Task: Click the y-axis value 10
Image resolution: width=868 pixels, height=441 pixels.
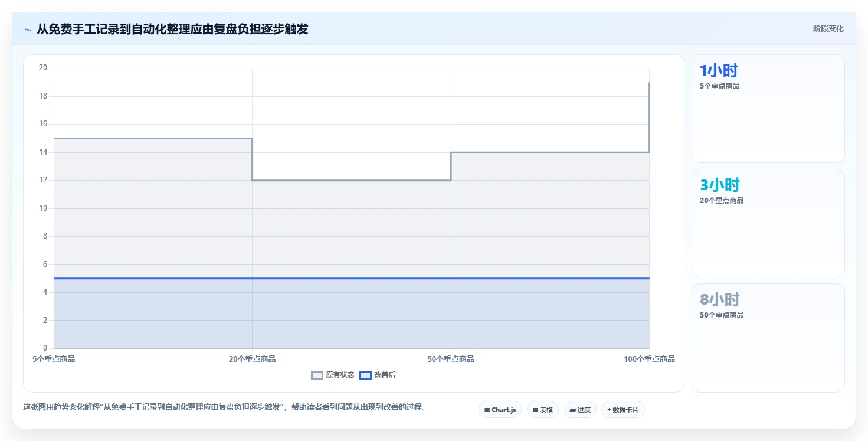Action: click(x=42, y=208)
